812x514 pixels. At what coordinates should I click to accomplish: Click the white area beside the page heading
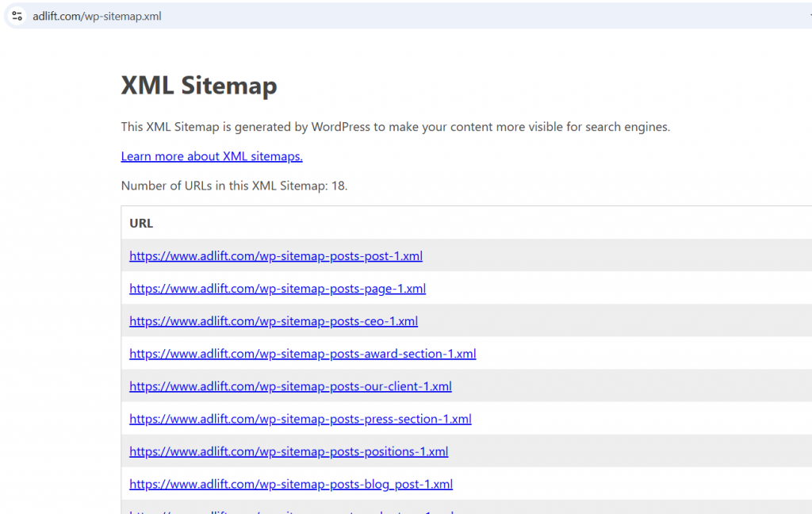[x=555, y=85]
